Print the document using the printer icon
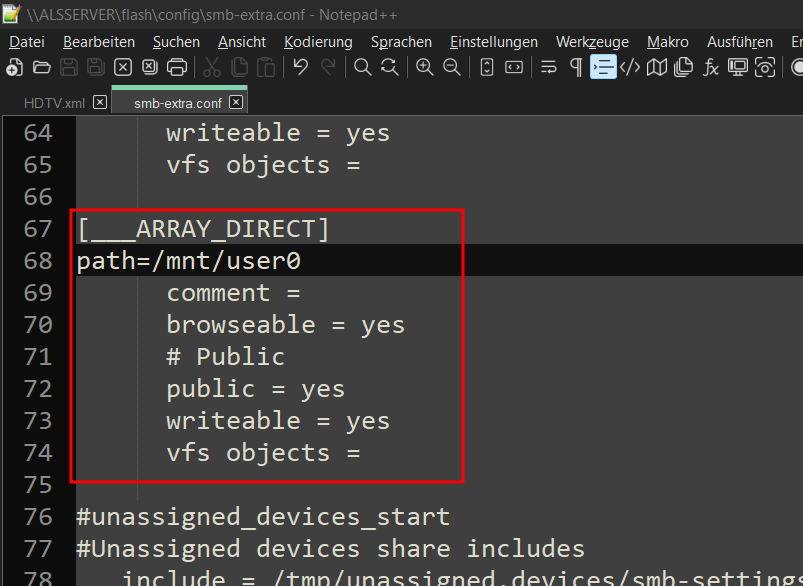The height and width of the screenshot is (586, 803). 177,67
